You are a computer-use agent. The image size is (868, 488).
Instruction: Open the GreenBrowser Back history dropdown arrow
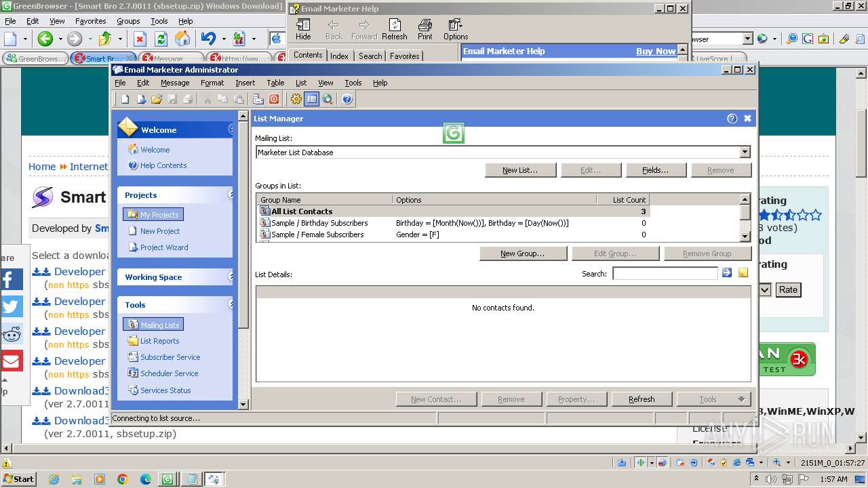point(60,39)
